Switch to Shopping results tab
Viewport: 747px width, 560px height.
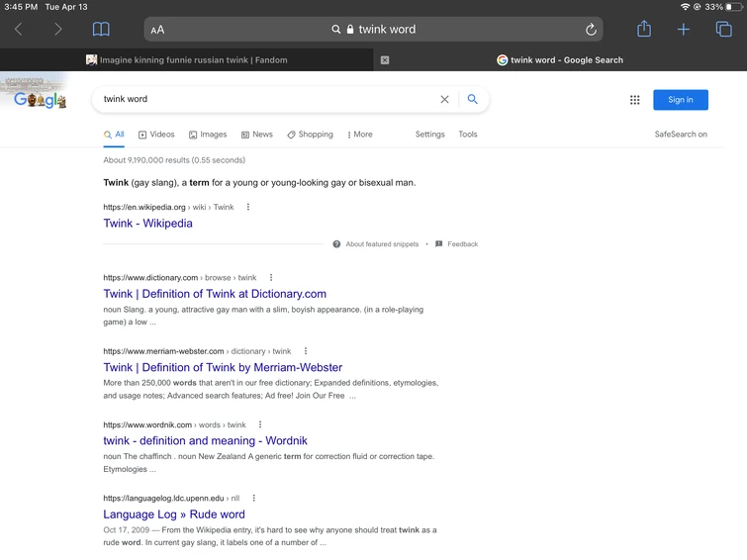(310, 135)
